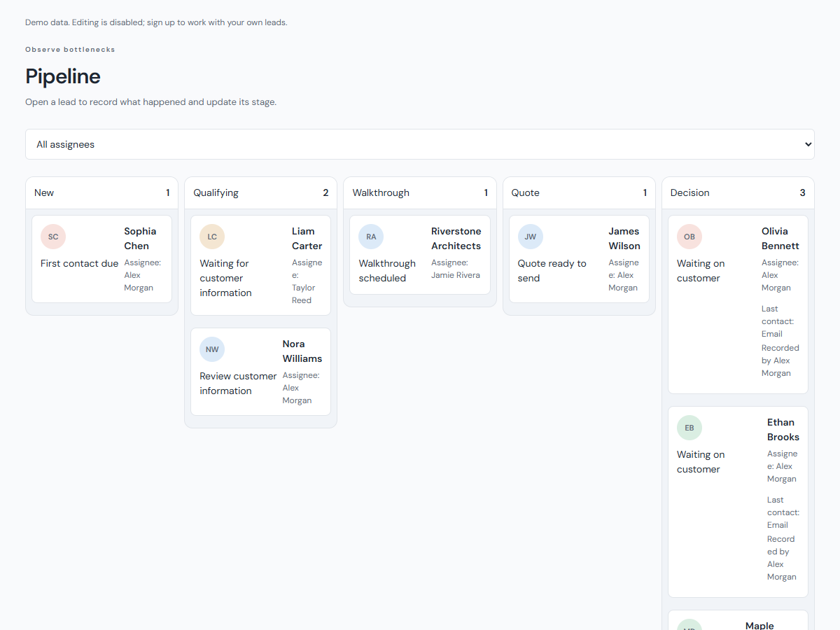The image size is (840, 630).
Task: Click "Last contact: Email" on Olivia Bennett's card
Action: 778,321
